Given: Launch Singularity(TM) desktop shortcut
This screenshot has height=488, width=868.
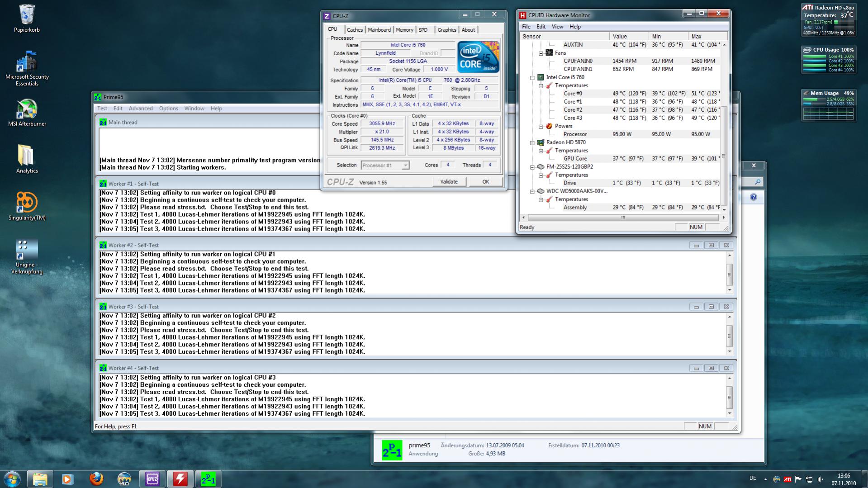Looking at the screenshot, I should pos(27,206).
